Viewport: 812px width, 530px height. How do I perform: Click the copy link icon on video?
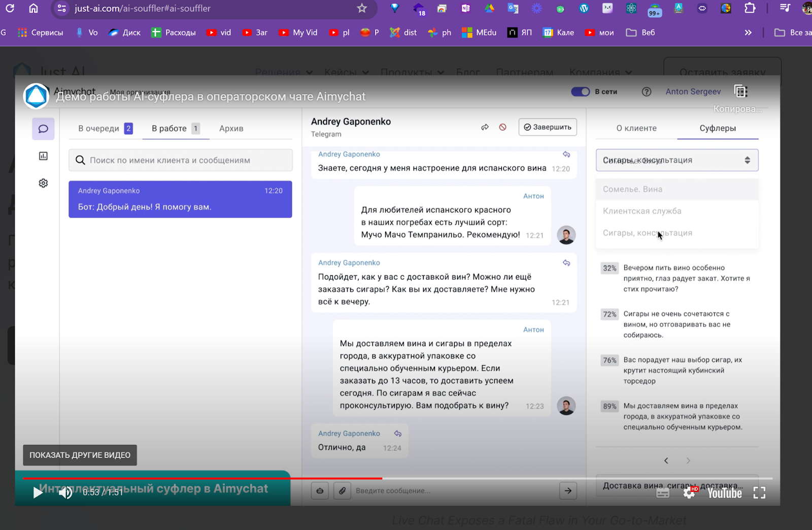pyautogui.click(x=741, y=92)
